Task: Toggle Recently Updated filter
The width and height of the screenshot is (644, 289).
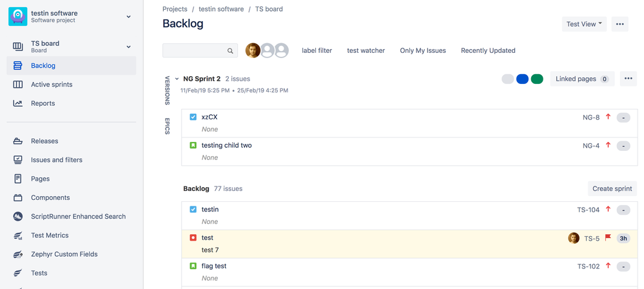Action: tap(488, 50)
